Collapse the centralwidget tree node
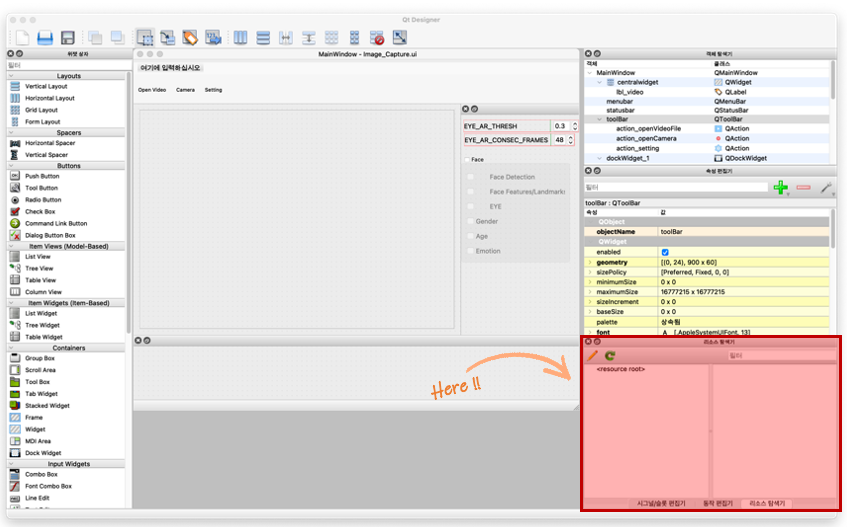 coord(600,83)
